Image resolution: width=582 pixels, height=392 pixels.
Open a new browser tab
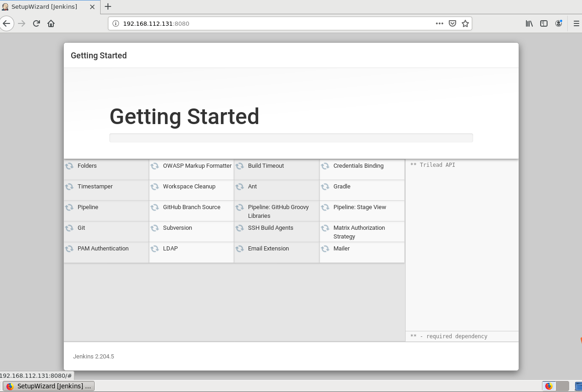coord(108,6)
